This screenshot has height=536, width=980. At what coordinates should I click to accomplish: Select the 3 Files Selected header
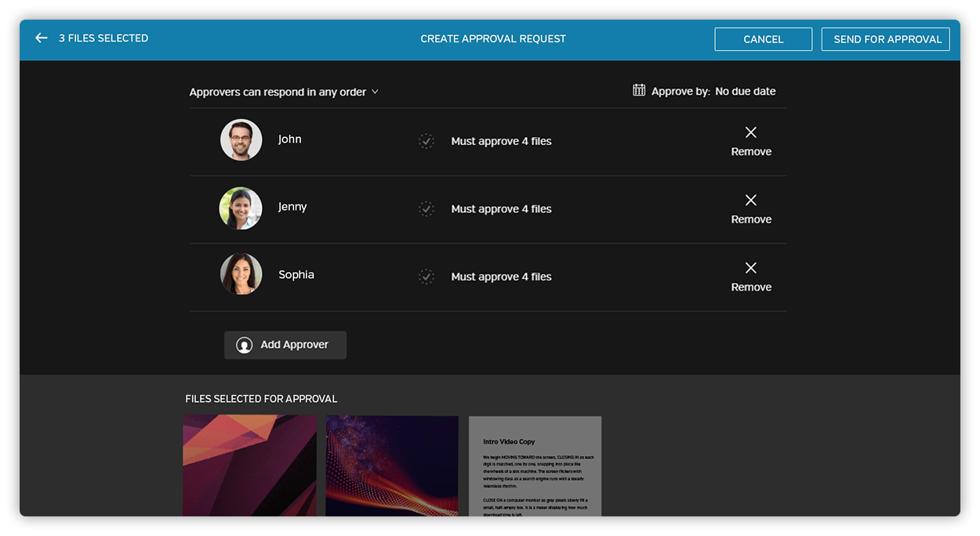103,38
